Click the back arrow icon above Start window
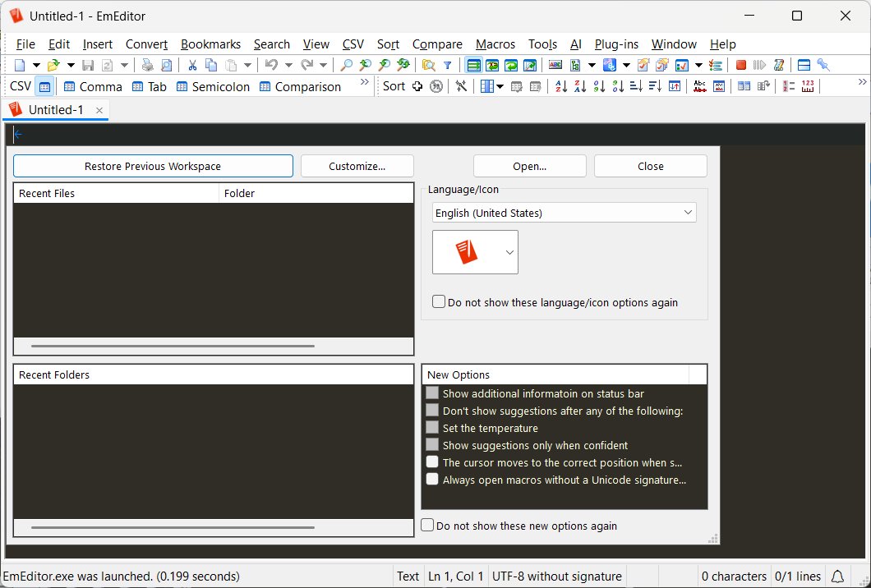 pyautogui.click(x=18, y=135)
